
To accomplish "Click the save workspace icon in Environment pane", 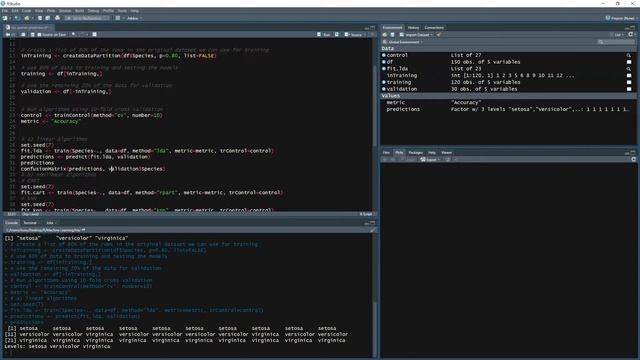I will pyautogui.click(x=392, y=35).
